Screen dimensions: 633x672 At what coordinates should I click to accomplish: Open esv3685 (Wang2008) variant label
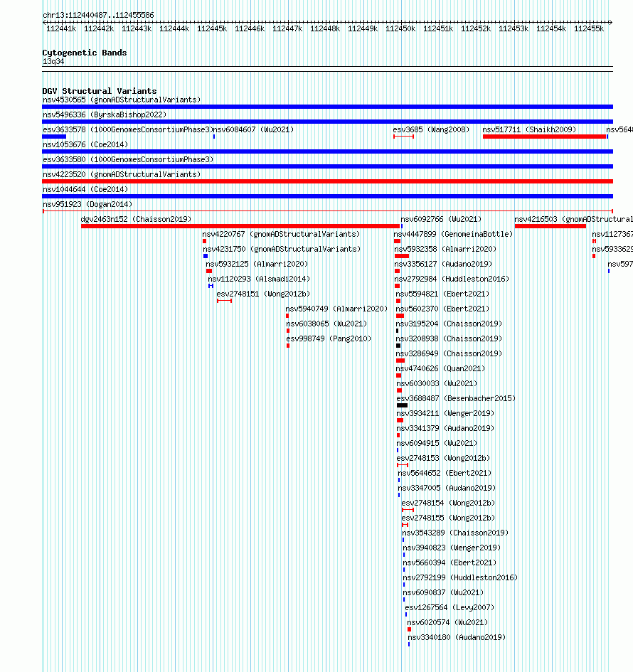[x=431, y=129]
